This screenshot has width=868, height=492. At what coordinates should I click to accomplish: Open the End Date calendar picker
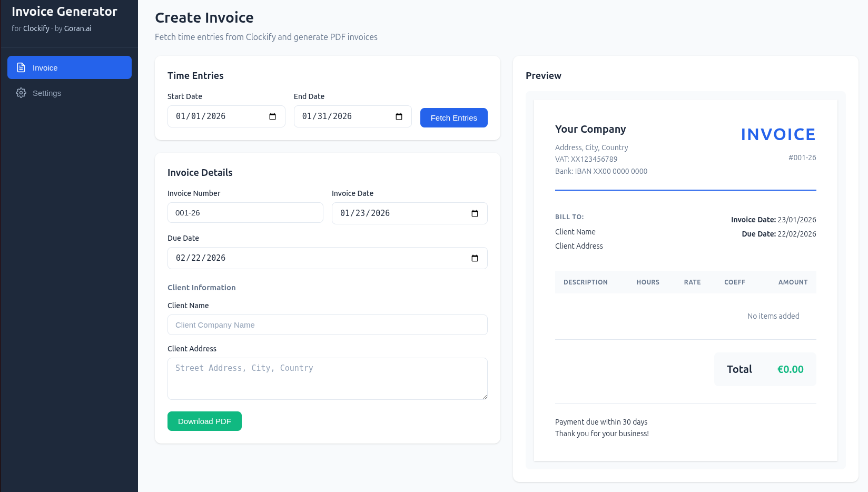click(398, 116)
